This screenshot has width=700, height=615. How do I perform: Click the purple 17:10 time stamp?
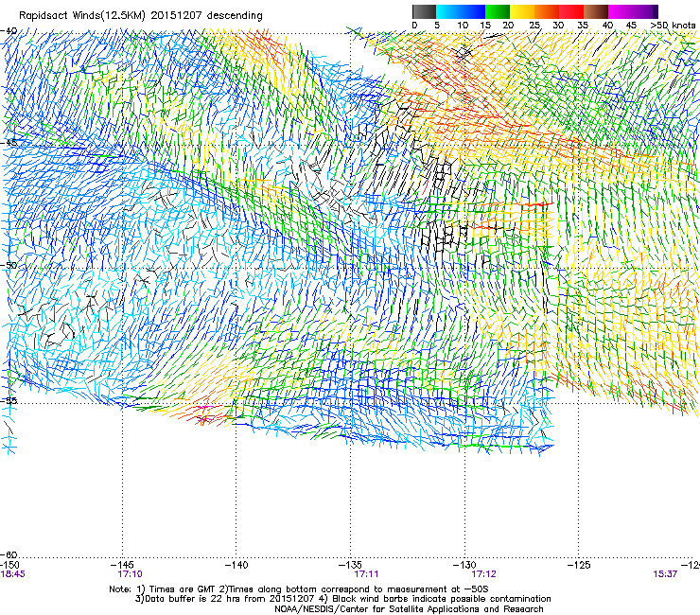tap(130, 574)
